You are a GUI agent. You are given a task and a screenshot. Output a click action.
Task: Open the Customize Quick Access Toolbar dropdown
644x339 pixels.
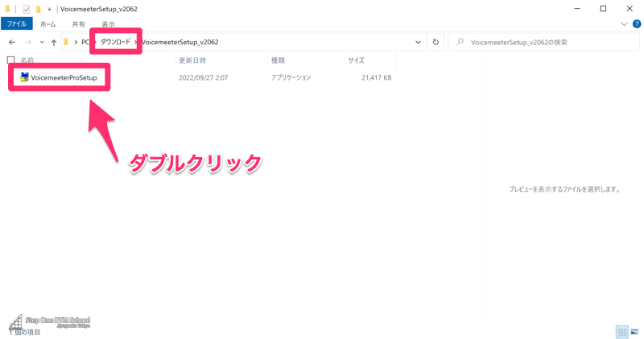[x=49, y=9]
